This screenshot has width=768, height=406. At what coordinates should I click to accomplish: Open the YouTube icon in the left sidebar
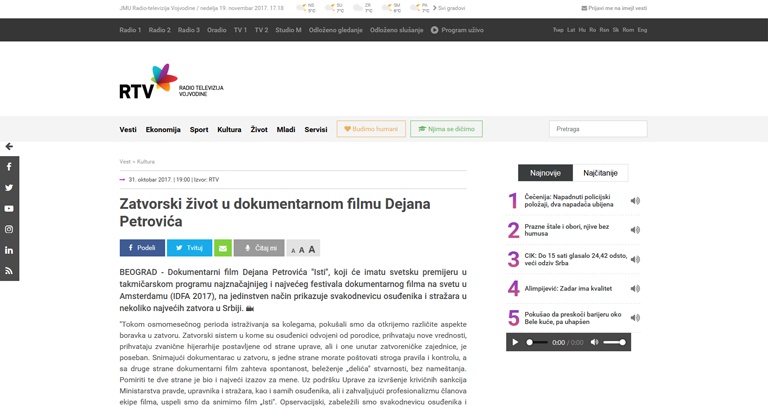9,209
